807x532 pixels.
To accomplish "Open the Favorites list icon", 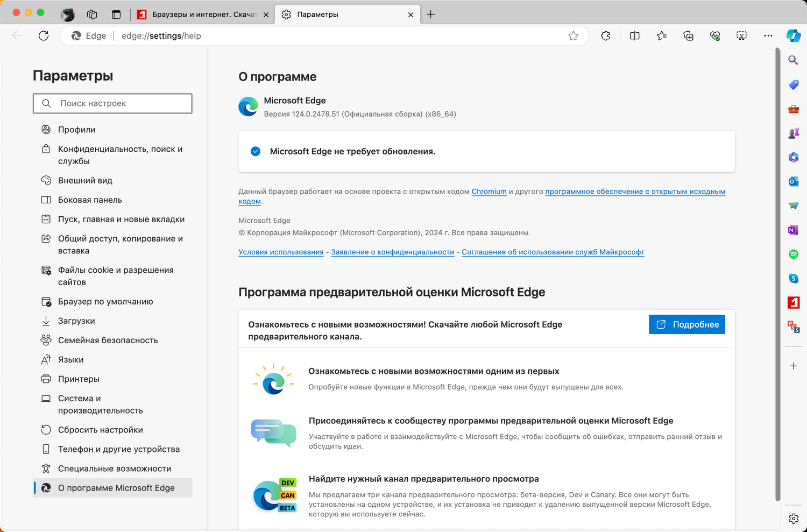I will [662, 36].
